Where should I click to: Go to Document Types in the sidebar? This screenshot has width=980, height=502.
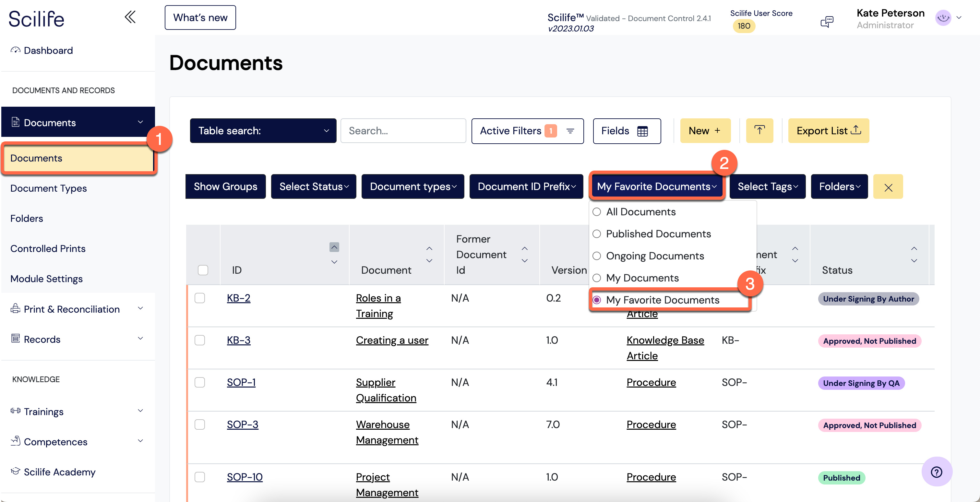click(x=48, y=188)
